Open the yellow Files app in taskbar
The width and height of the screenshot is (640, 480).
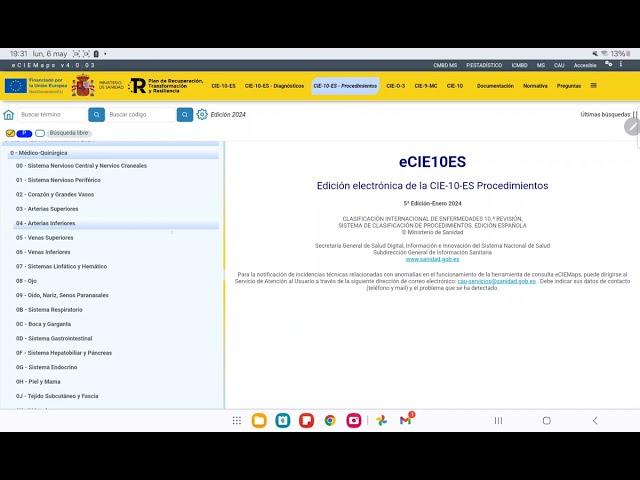point(259,420)
